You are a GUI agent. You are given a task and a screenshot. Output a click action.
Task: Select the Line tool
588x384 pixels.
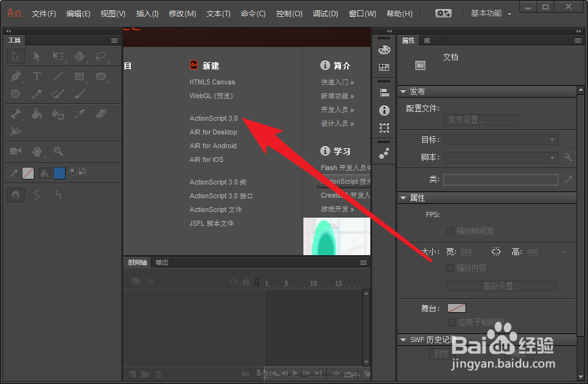(x=58, y=76)
